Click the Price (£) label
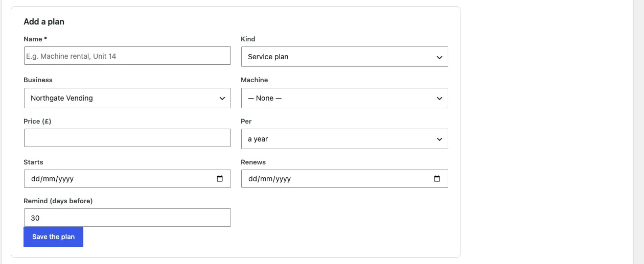Image resolution: width=644 pixels, height=264 pixels. coord(37,122)
